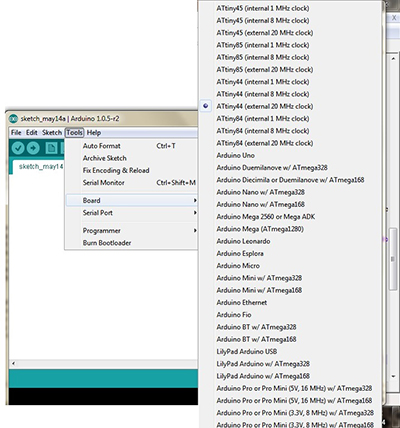
Task: Open the Edit menu
Action: pos(32,133)
